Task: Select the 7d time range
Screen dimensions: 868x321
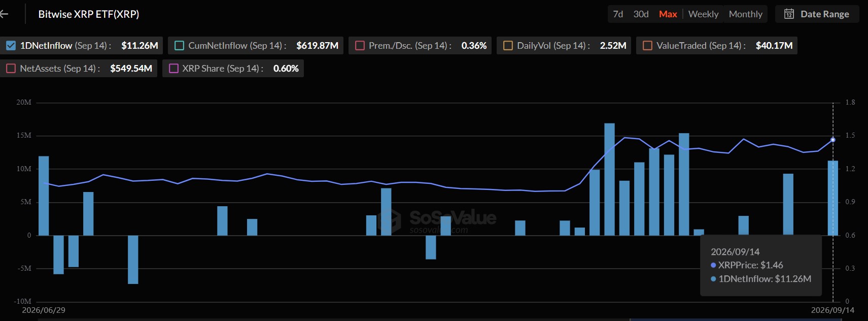Action: tap(618, 14)
